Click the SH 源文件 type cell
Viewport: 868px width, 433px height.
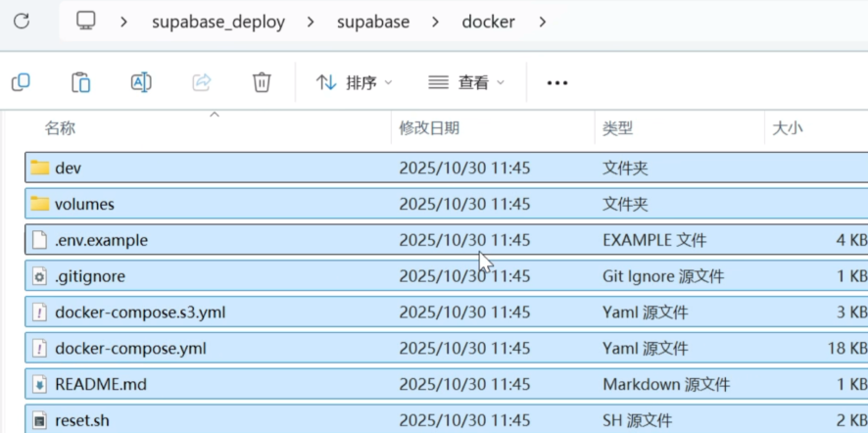coord(637,421)
